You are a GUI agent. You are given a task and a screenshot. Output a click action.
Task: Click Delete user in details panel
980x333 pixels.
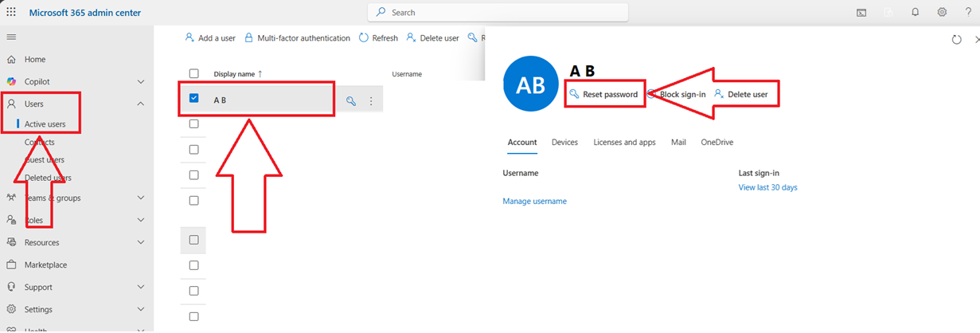click(x=741, y=94)
